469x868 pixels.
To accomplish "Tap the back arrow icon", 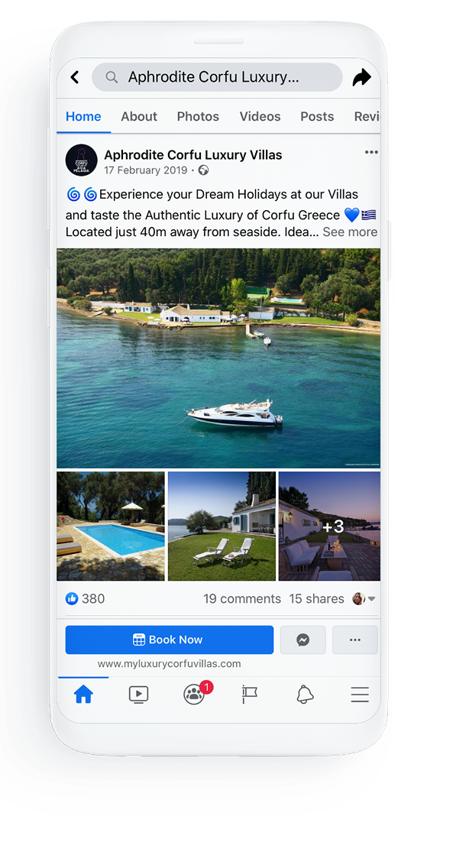I will pyautogui.click(x=75, y=77).
